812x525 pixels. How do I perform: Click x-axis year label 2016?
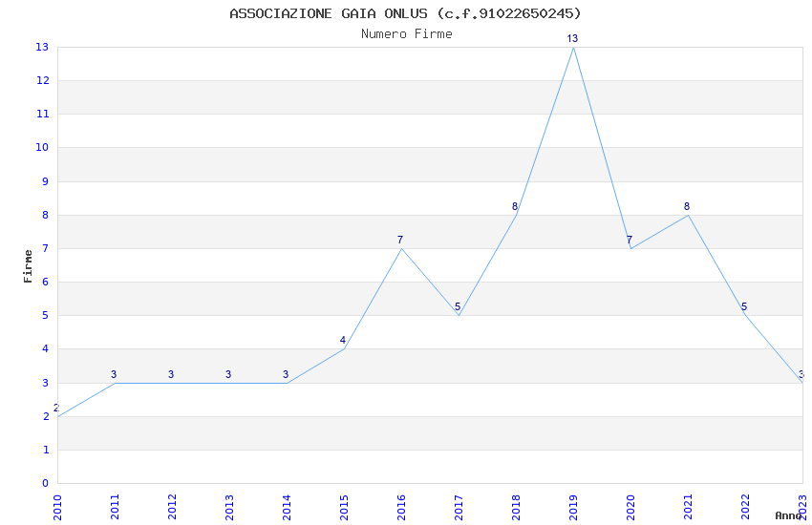click(x=401, y=507)
